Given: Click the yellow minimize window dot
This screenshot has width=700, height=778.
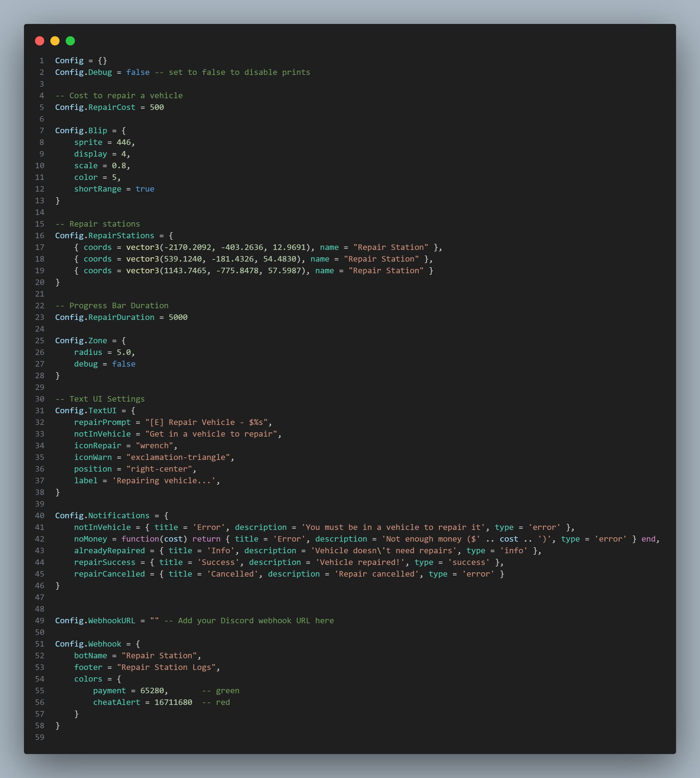Looking at the screenshot, I should (55, 41).
